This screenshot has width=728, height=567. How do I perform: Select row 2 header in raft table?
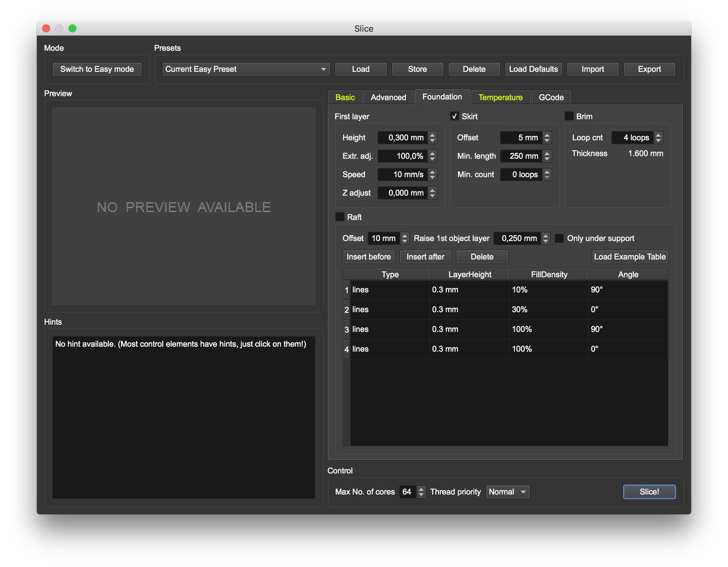click(x=346, y=310)
